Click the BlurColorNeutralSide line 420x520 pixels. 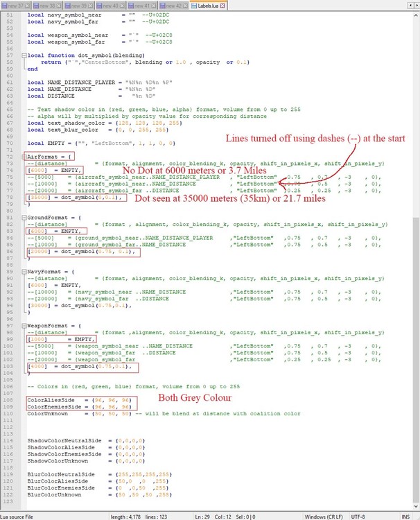(100, 474)
